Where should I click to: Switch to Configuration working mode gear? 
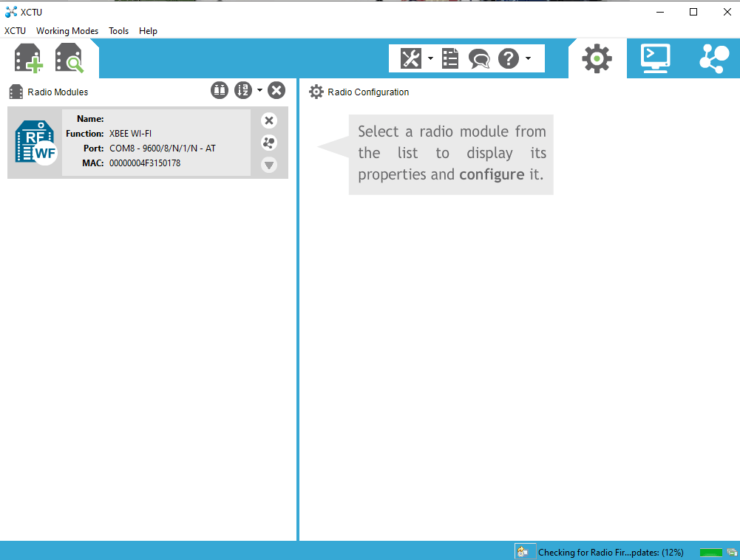click(597, 58)
